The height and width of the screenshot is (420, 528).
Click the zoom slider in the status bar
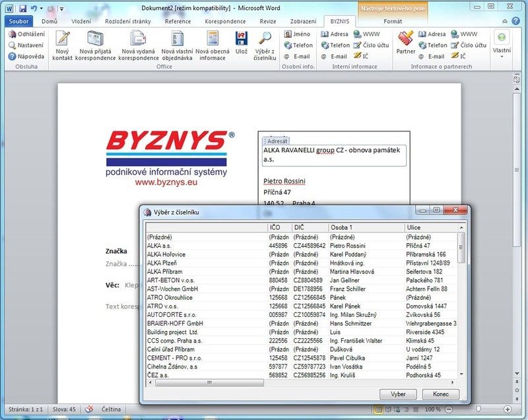click(x=478, y=409)
